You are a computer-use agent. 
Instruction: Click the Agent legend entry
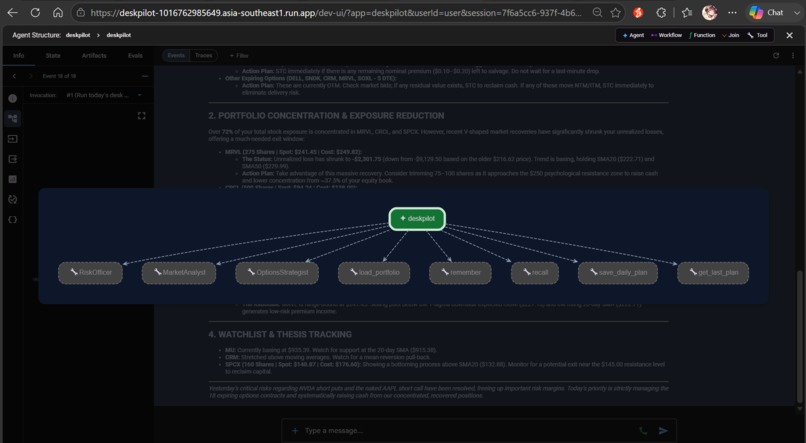tap(633, 35)
